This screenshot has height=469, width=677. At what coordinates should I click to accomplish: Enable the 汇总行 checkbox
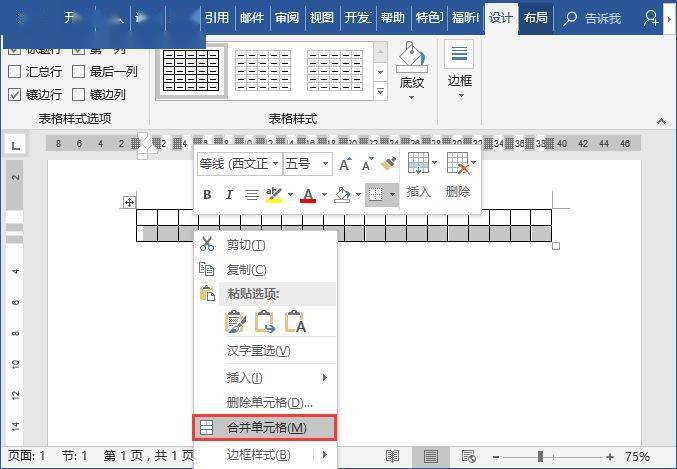point(14,71)
